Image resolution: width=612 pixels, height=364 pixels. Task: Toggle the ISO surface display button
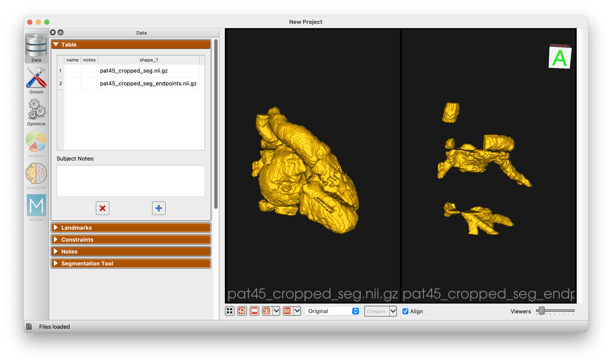tap(287, 311)
